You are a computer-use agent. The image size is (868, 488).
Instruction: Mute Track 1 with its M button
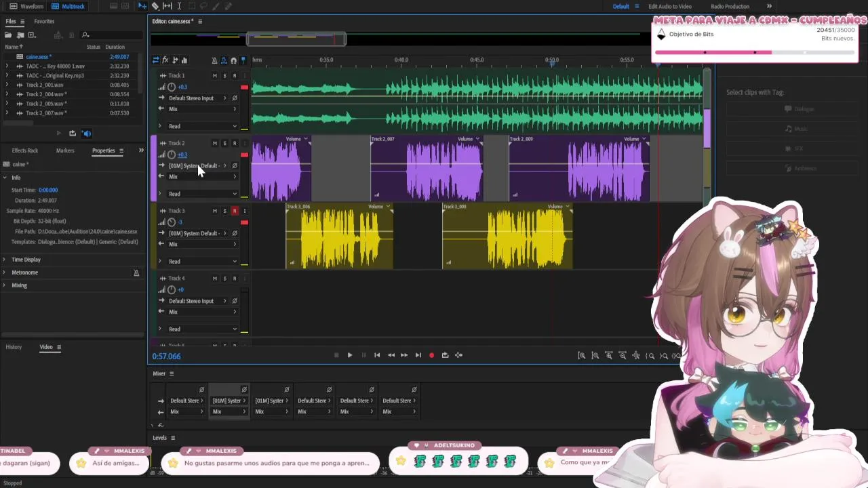tap(215, 76)
